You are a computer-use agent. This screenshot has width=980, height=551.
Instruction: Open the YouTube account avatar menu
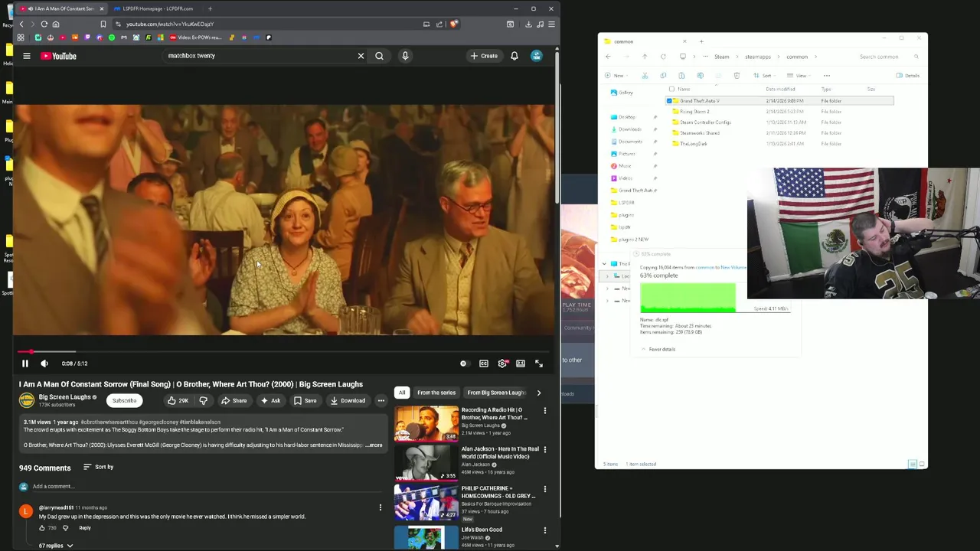pos(537,56)
